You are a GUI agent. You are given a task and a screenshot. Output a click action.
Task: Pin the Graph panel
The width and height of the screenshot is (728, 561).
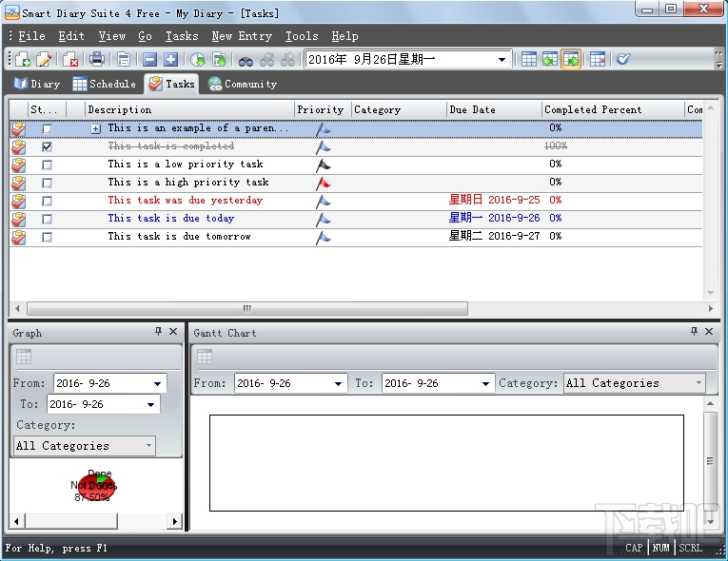pyautogui.click(x=158, y=331)
